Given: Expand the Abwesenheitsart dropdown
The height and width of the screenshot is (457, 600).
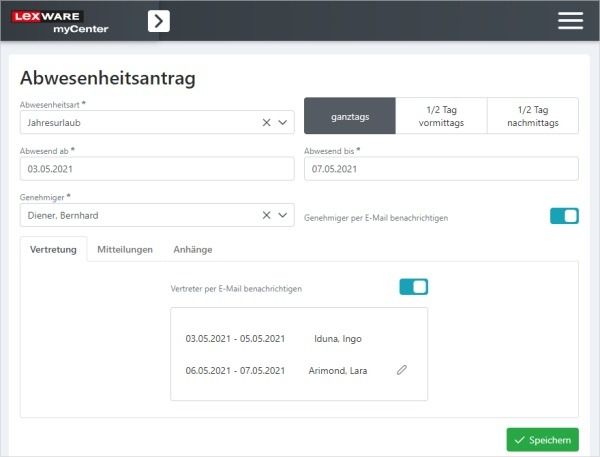Looking at the screenshot, I should 283,122.
